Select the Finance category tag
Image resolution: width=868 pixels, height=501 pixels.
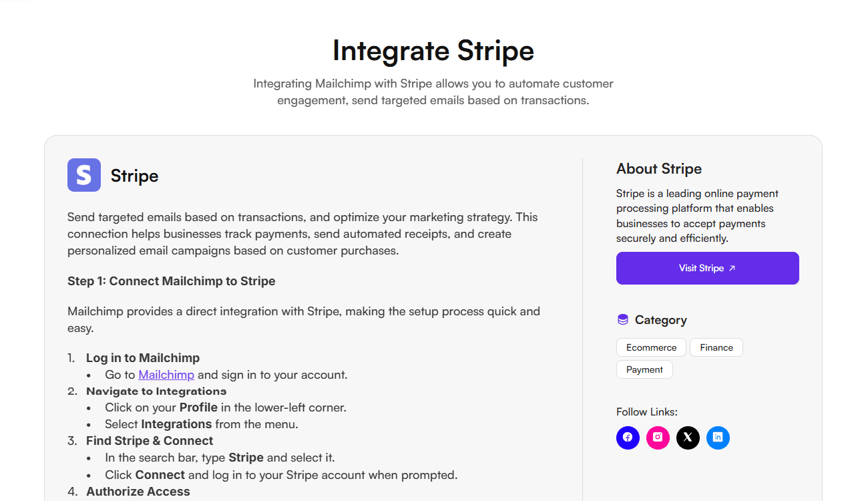pyautogui.click(x=716, y=347)
